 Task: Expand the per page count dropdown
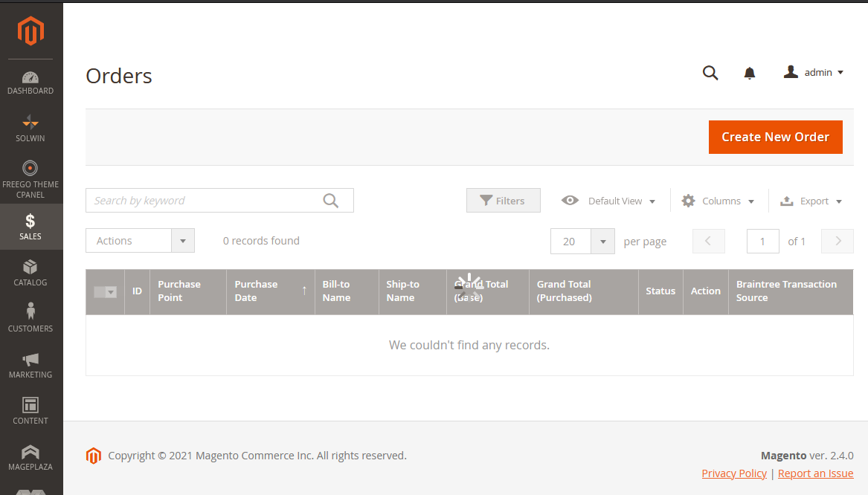coord(602,241)
